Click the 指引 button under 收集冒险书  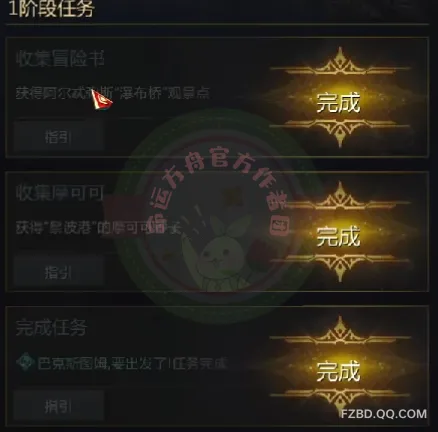(59, 137)
